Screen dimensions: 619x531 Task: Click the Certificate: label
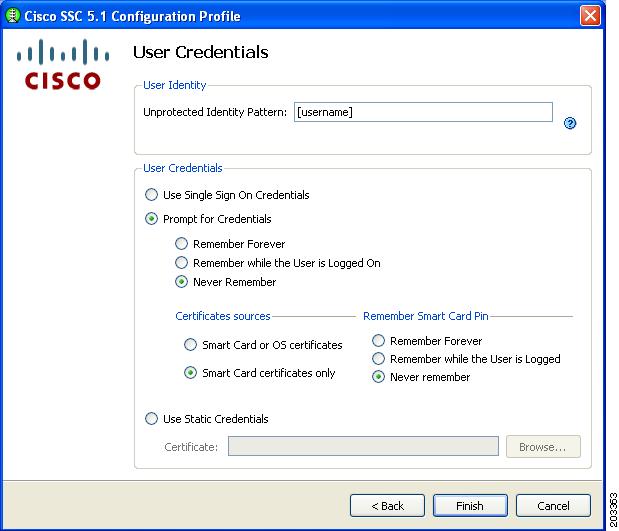tap(191, 447)
